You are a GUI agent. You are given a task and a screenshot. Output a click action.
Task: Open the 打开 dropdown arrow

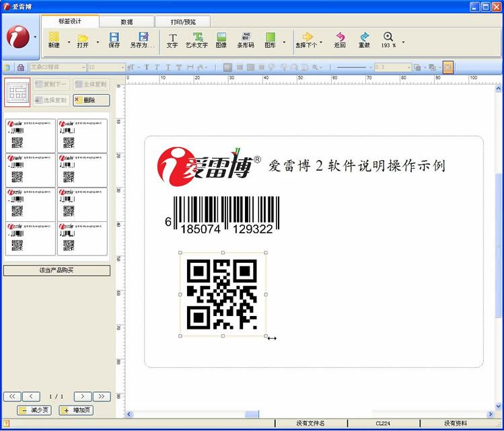pos(98,42)
